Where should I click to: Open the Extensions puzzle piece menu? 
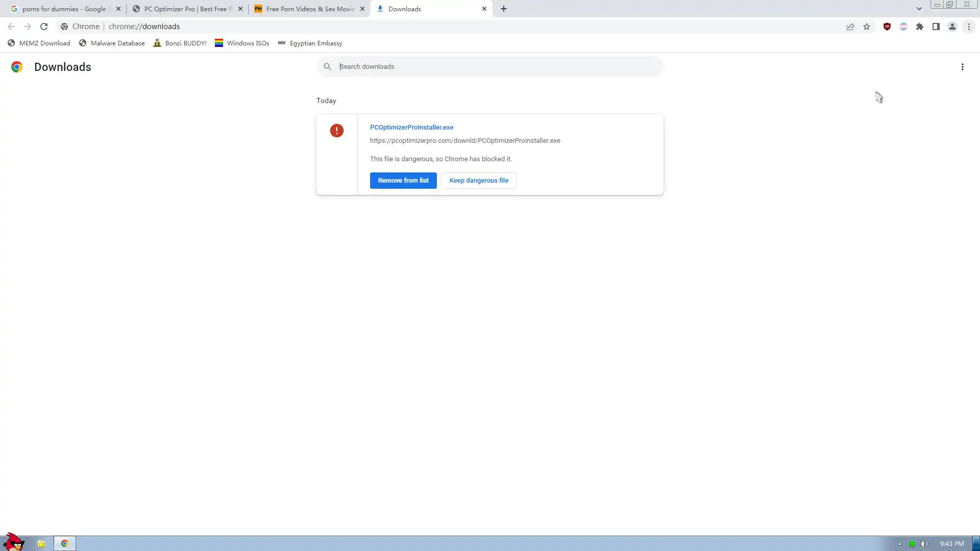point(919,27)
